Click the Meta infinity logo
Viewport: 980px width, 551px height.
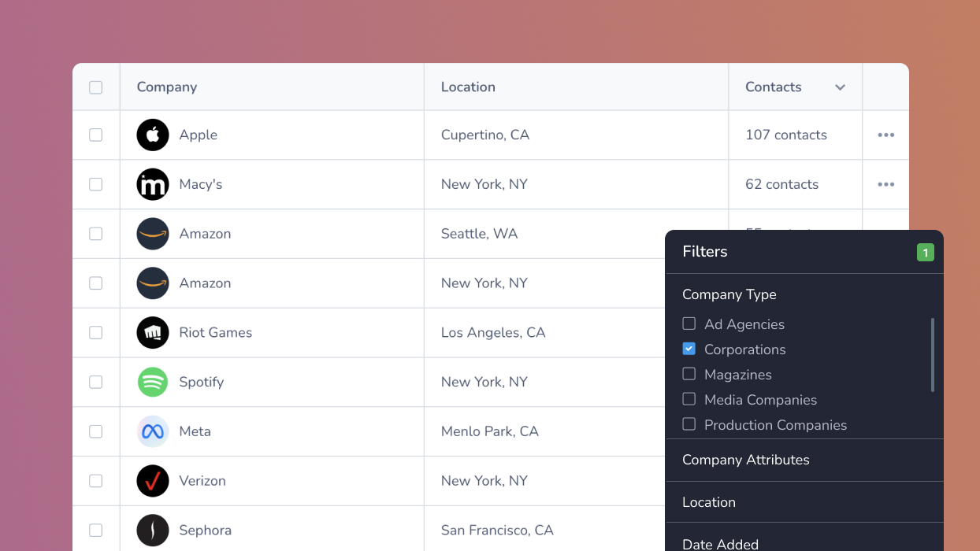153,431
